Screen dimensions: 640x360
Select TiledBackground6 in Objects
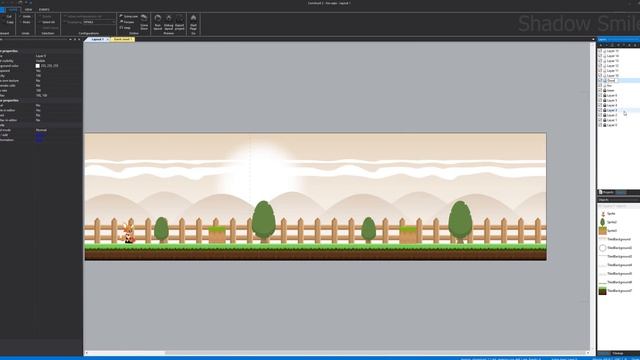point(619,282)
